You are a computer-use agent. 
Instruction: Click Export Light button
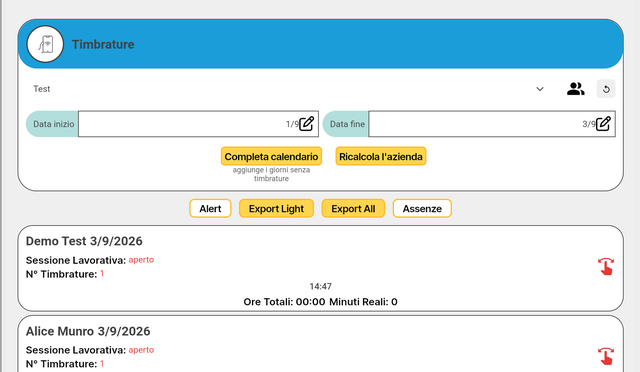pos(276,209)
